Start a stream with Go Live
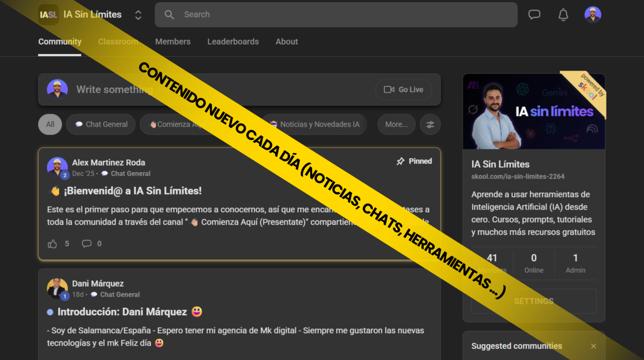The image size is (644, 360). [x=403, y=90]
